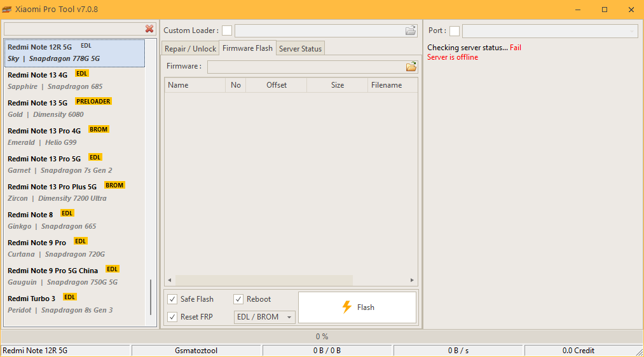Toggle the Reset FRP checkbox

172,317
